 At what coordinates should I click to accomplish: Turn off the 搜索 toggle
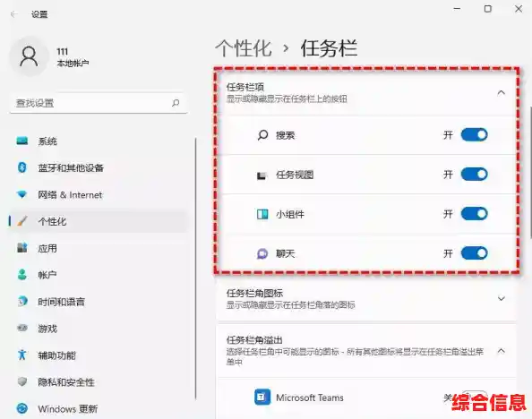coord(474,134)
